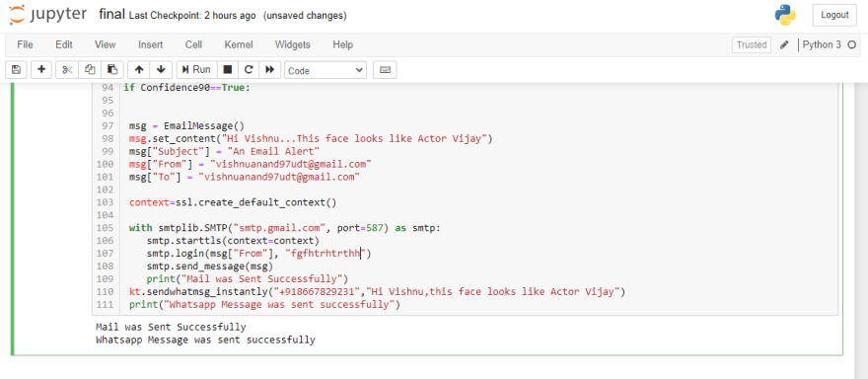Restart the kernel with circular arrow icon
The width and height of the screenshot is (868, 379).
[x=249, y=70]
